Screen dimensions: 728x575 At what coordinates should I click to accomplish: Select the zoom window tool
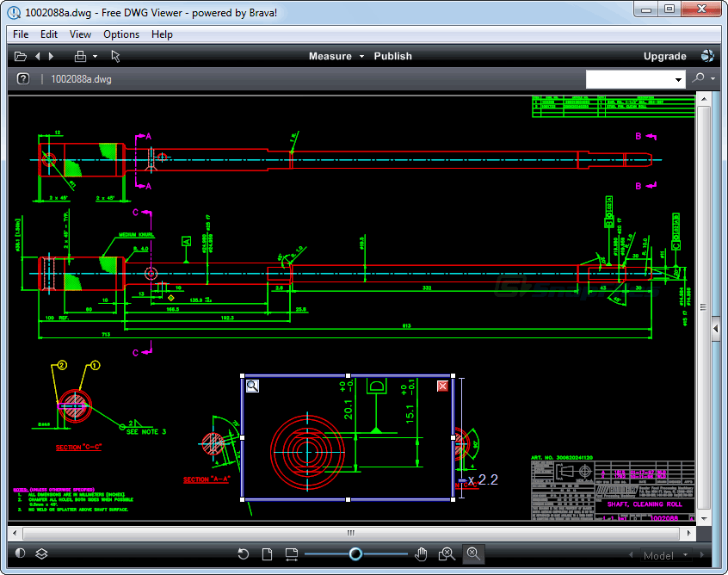pos(447,553)
